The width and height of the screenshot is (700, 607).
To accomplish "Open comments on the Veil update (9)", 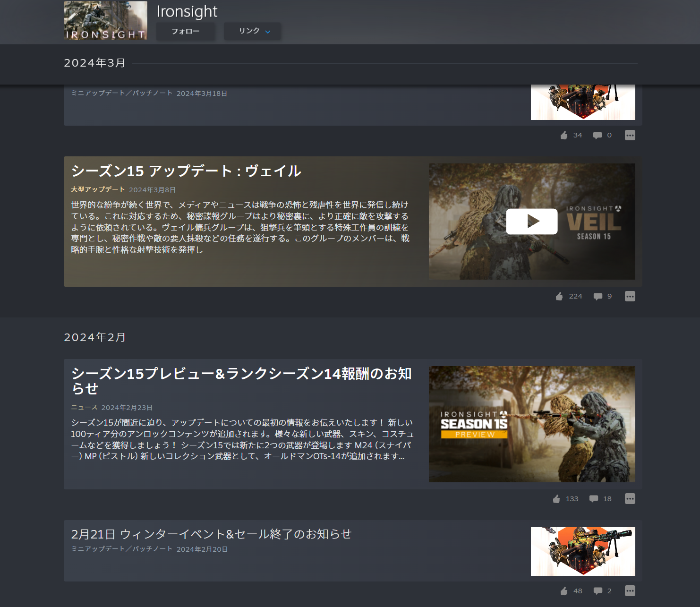I will pos(598,296).
